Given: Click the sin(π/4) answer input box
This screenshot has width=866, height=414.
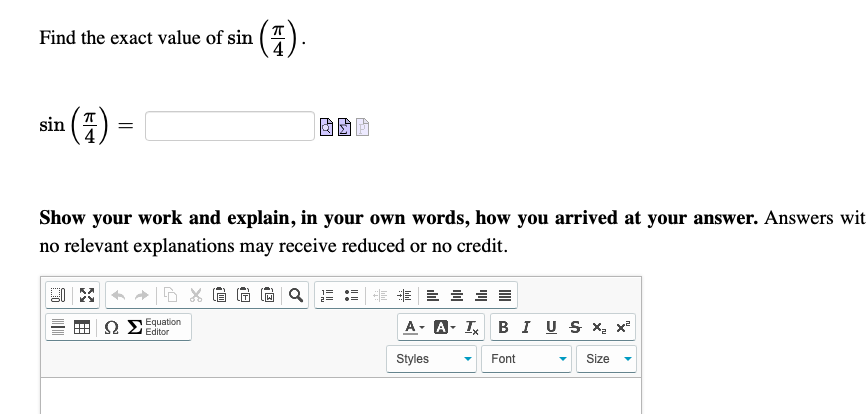Looking at the screenshot, I should click(230, 126).
